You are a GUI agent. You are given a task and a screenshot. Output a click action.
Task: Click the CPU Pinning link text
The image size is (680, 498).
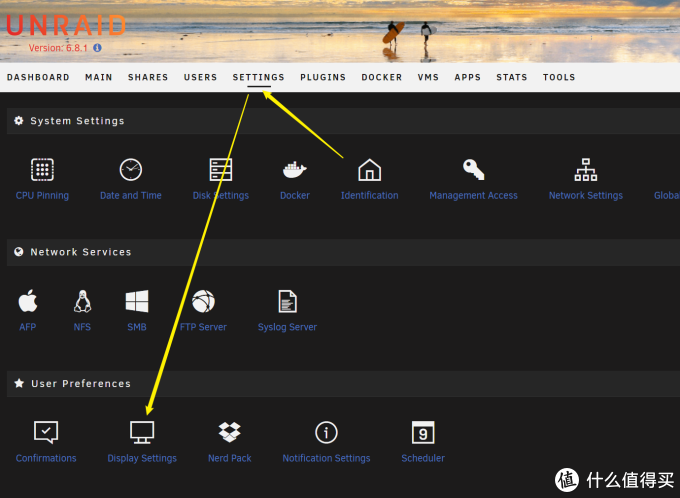pos(42,196)
